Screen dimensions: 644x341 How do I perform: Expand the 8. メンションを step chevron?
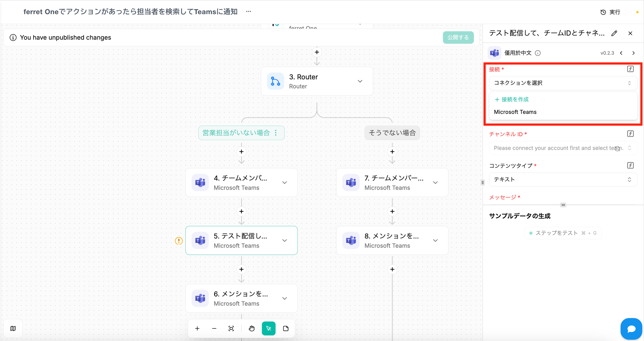(x=436, y=241)
